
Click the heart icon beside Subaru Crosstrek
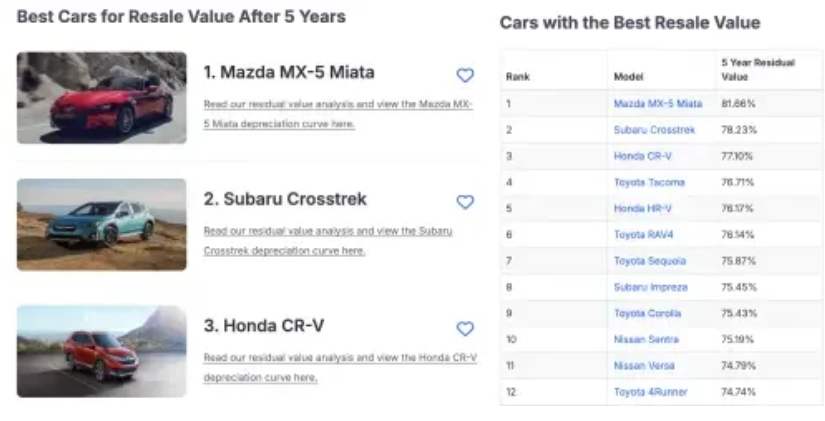pyautogui.click(x=464, y=202)
